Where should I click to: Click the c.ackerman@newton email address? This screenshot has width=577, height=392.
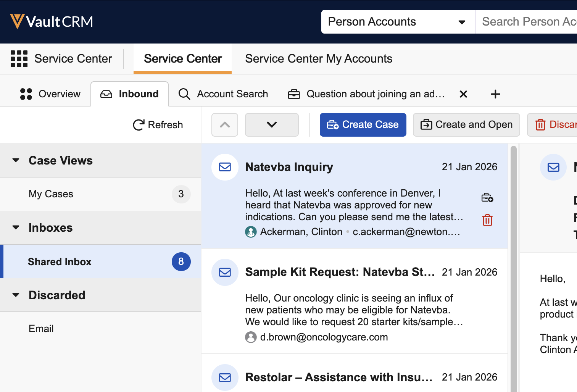pyautogui.click(x=406, y=232)
